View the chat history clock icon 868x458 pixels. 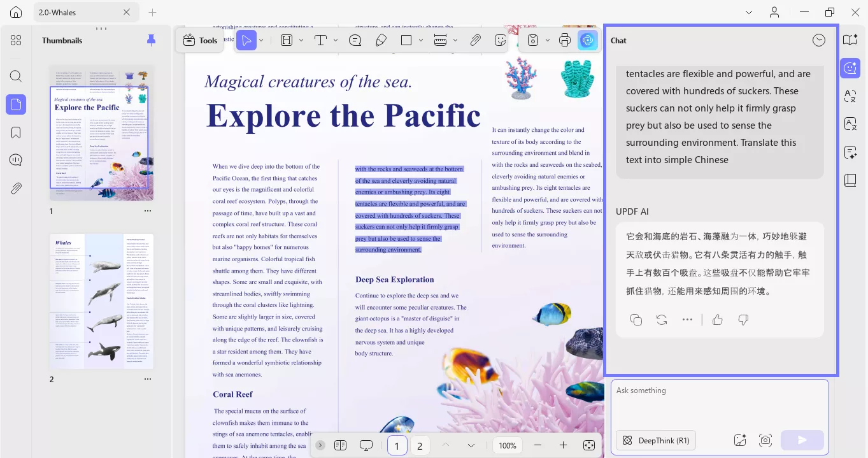click(x=819, y=40)
